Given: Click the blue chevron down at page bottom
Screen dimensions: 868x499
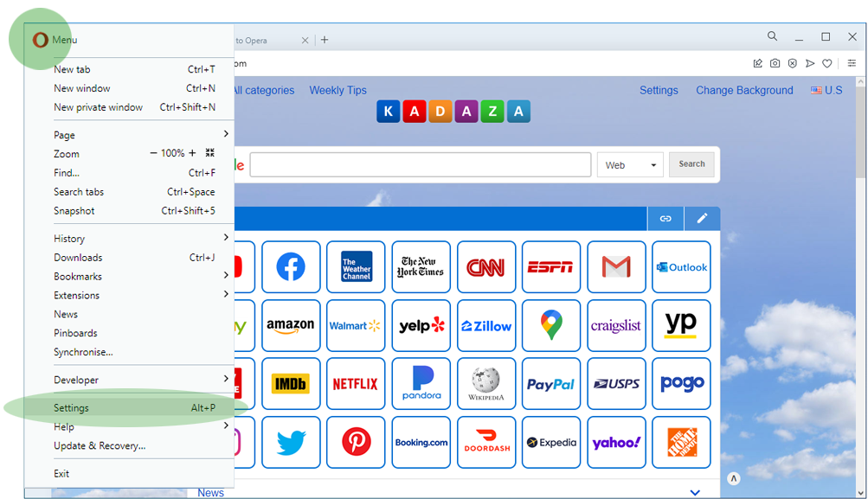Looking at the screenshot, I should [695, 492].
